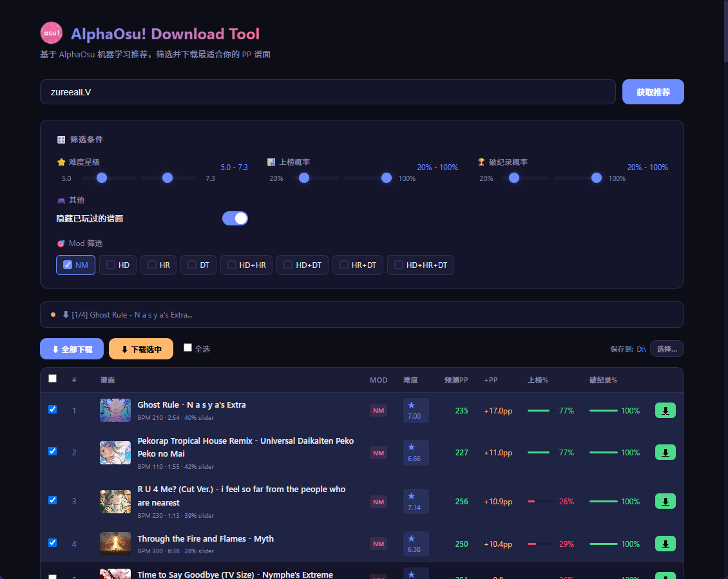Viewport: 728px width, 579px height.
Task: Enable the HD+HR+DT mod filter
Action: [421, 265]
